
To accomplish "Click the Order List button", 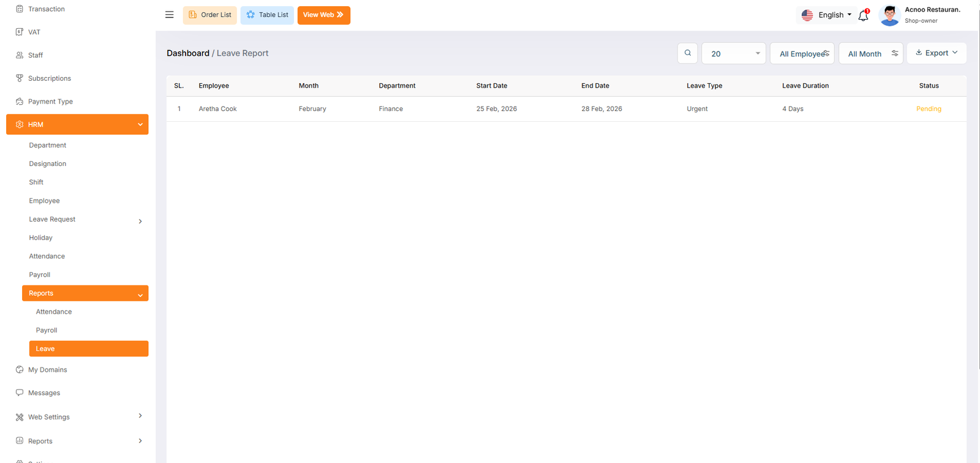I will (x=210, y=15).
